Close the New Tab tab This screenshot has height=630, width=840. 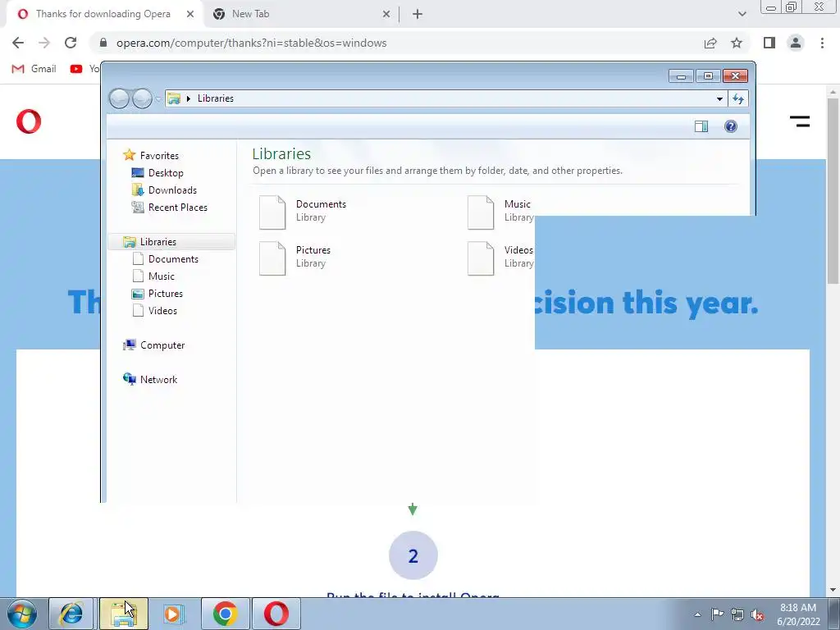(386, 14)
